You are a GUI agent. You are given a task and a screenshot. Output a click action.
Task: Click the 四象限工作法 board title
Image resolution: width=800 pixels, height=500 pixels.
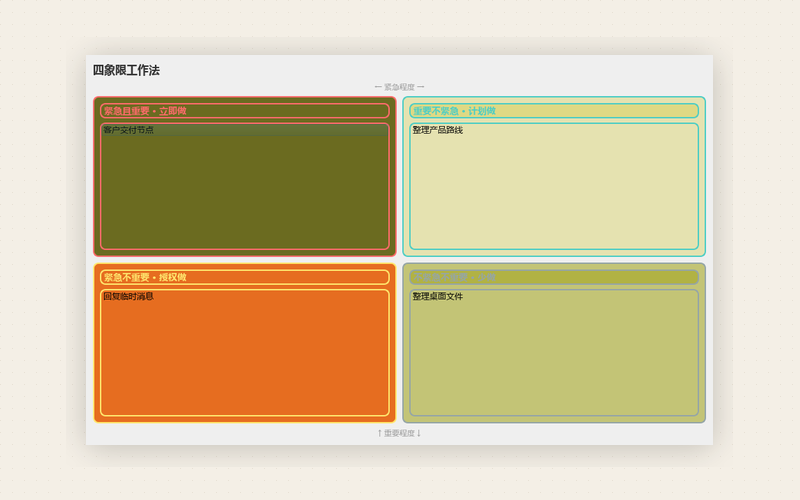click(x=126, y=70)
